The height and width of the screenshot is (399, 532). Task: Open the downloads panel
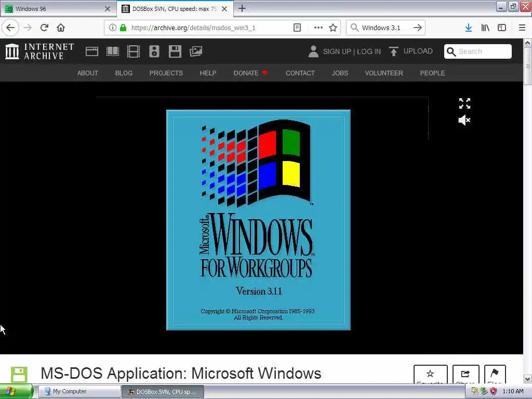[x=468, y=28]
